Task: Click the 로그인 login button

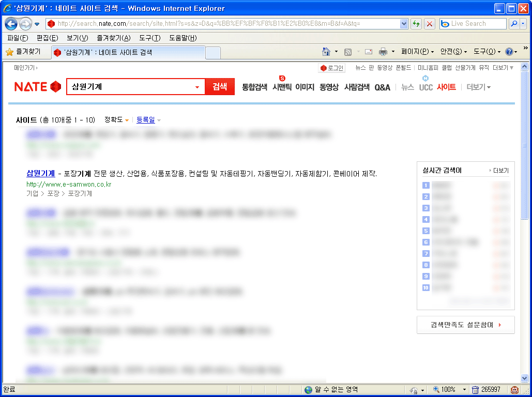Action: click(x=332, y=68)
